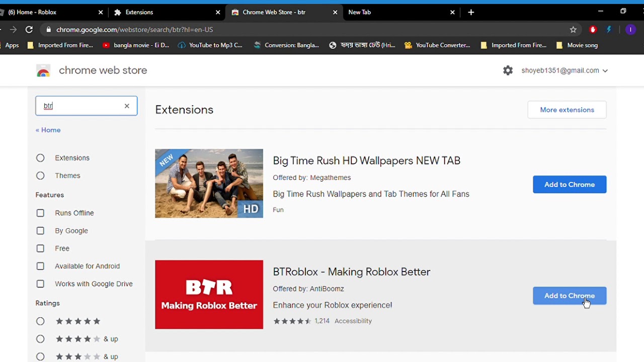Enable the Runs Offline checkbox
Viewport: 644px width, 362px height.
(40, 213)
